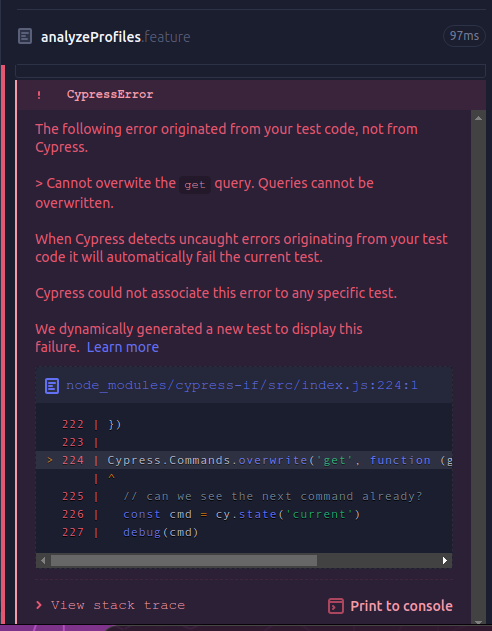Click Print to console button
Viewport: 492px width, 631px height.
click(390, 606)
